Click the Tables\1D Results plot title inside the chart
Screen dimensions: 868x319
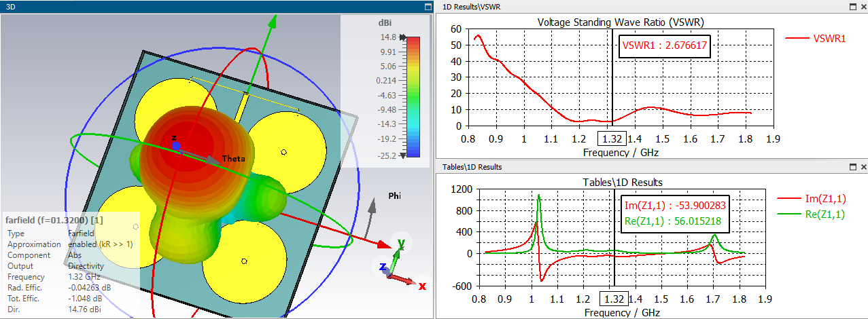pos(623,182)
